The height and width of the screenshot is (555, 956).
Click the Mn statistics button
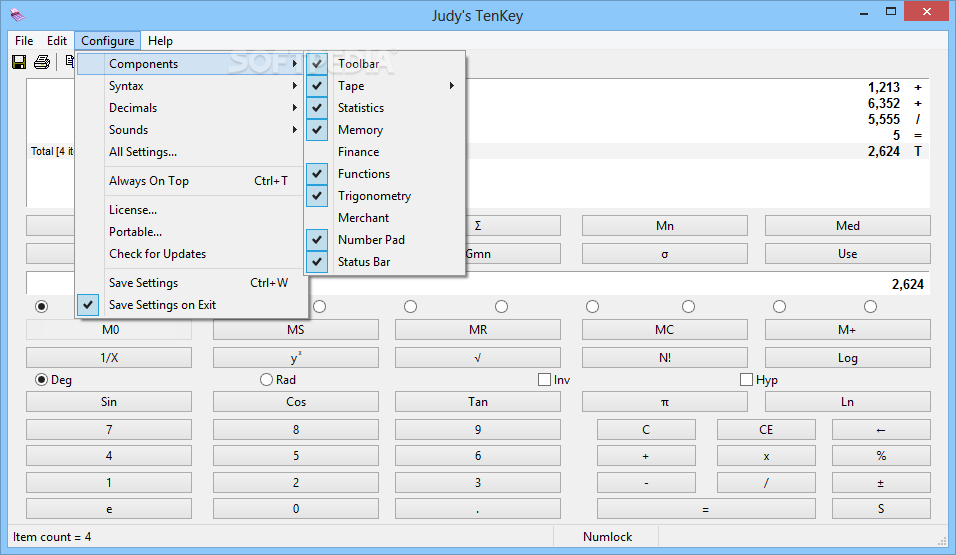[x=665, y=226]
